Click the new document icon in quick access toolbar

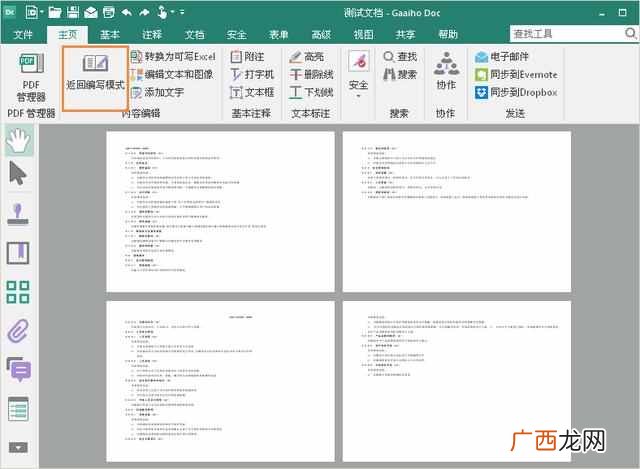click(x=31, y=13)
